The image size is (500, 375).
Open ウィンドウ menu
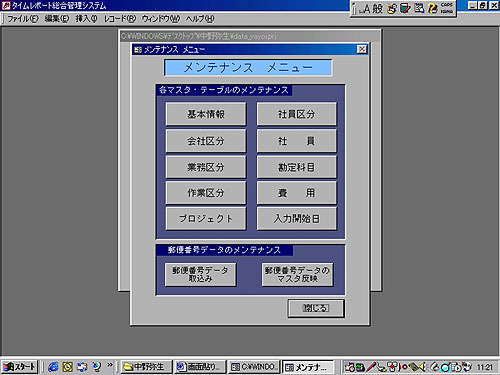pyautogui.click(x=161, y=19)
